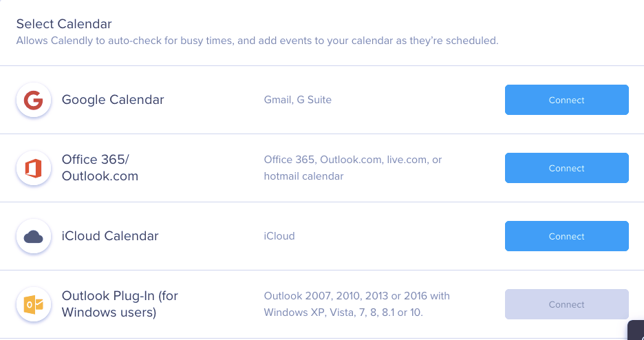Click the iCloud cloud icon
644x340 pixels.
point(33,236)
